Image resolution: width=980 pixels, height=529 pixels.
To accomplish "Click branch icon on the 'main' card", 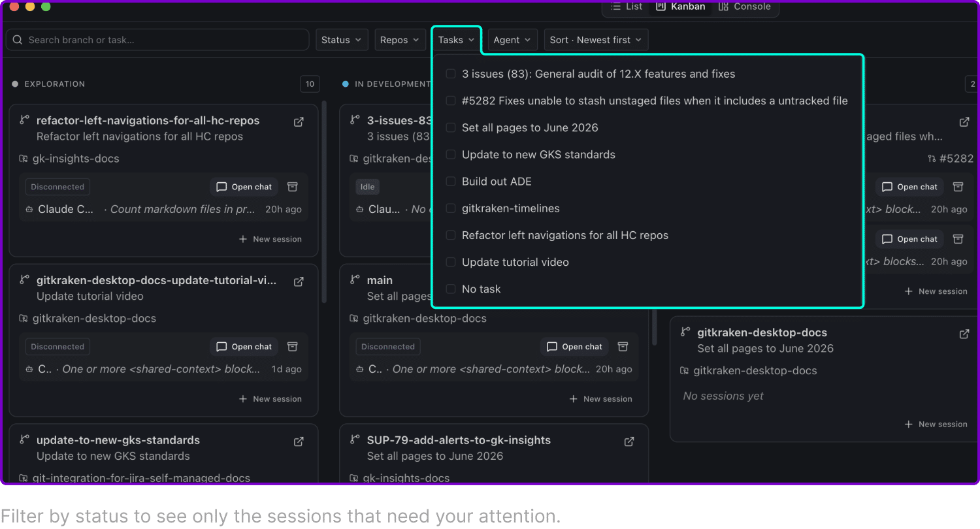I will pos(355,280).
